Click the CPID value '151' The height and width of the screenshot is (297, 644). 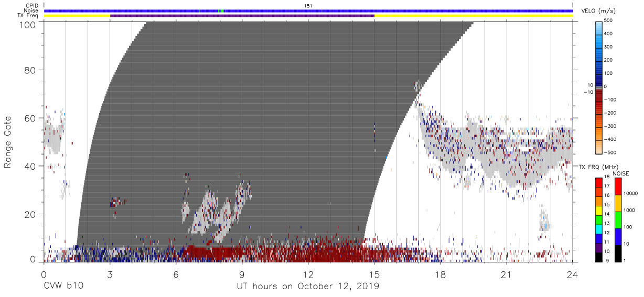pos(308,6)
